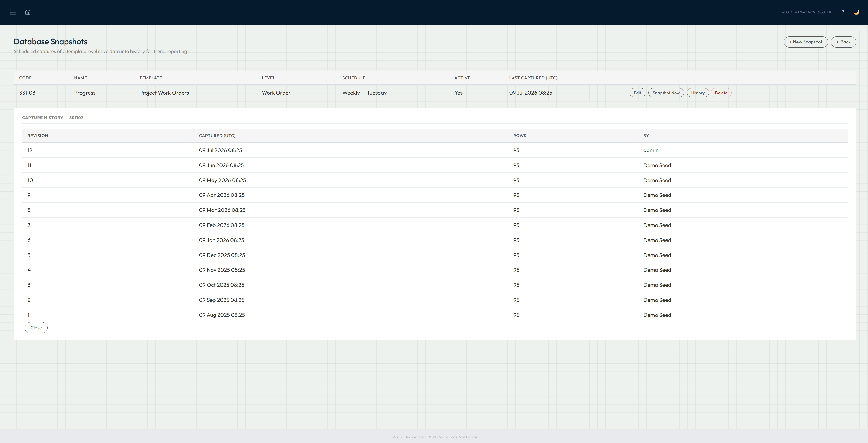Select Demo Seed in the 09 Aug 2025 row

pyautogui.click(x=657, y=315)
